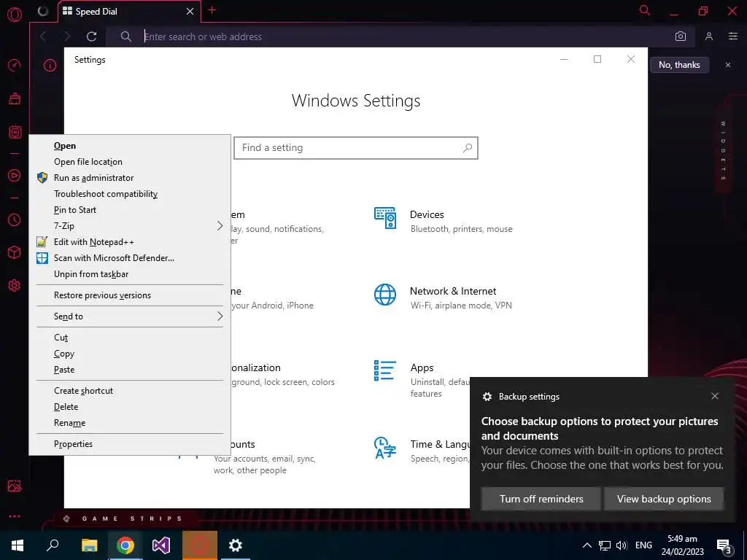The height and width of the screenshot is (560, 747).
Task: Open Visual Studio from the taskbar
Action: coord(161,545)
